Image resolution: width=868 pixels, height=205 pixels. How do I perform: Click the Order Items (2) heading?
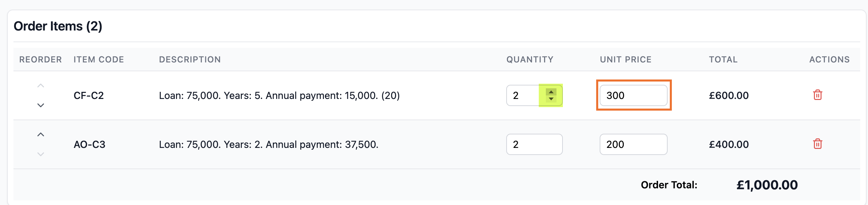[58, 26]
